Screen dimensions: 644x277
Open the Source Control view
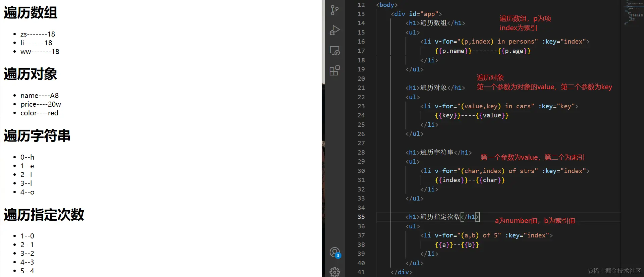tap(335, 10)
